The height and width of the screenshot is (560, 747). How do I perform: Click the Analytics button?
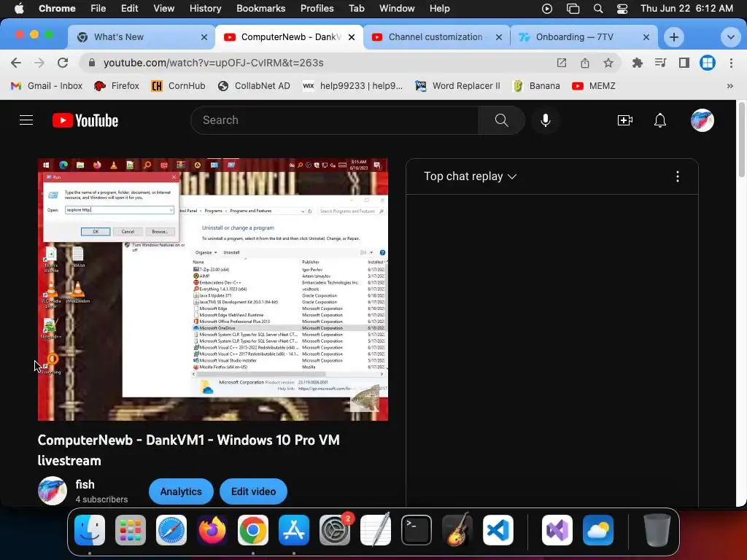(x=181, y=491)
